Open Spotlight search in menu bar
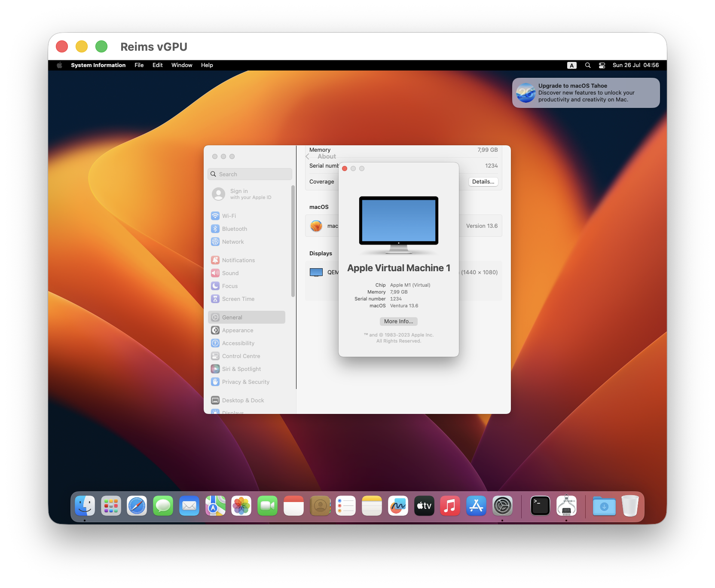715x588 pixels. pyautogui.click(x=588, y=65)
